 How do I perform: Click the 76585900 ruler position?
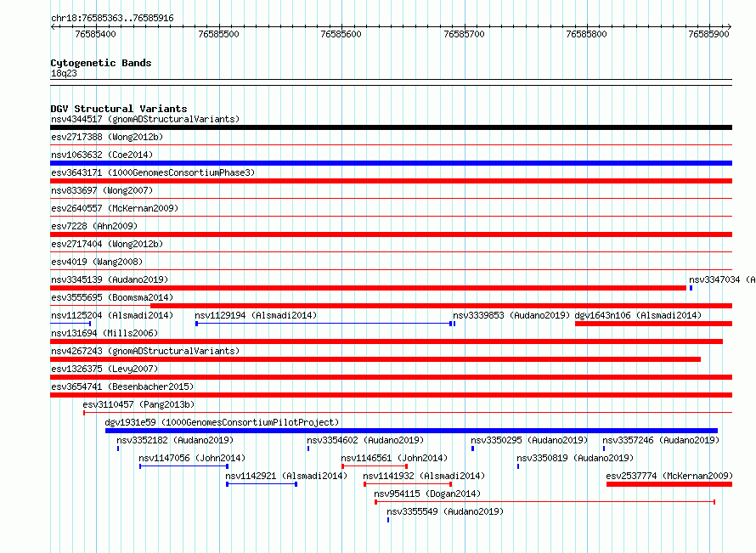tap(708, 34)
